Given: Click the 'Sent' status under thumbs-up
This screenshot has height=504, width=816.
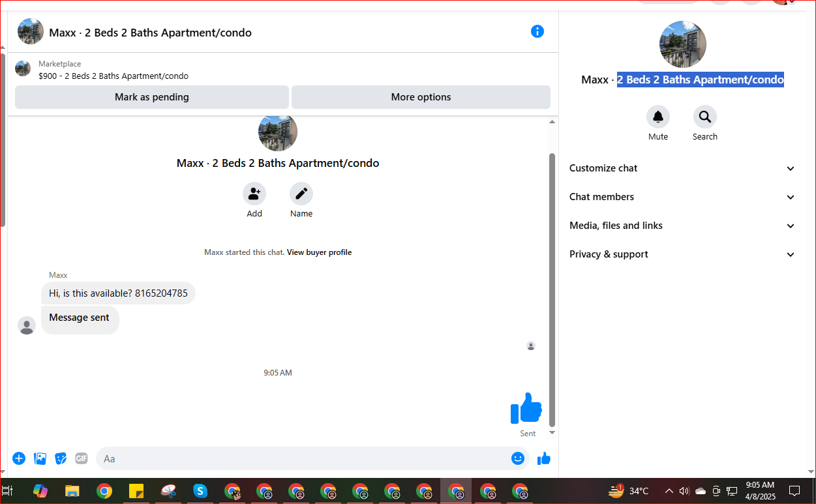Looking at the screenshot, I should coord(528,434).
